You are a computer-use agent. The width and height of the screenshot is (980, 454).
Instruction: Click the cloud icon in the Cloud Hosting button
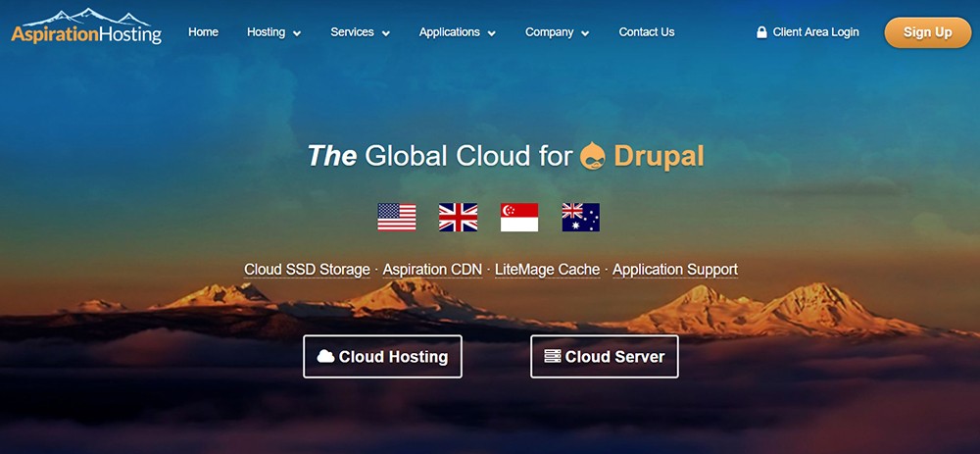(x=325, y=357)
